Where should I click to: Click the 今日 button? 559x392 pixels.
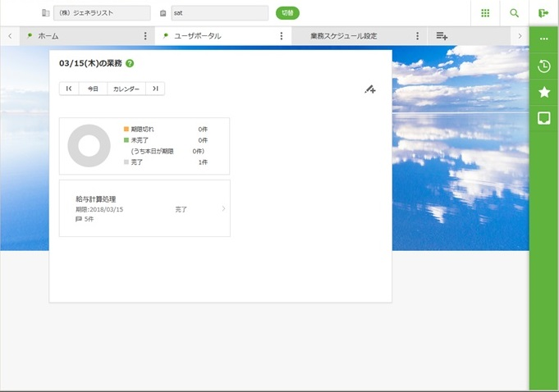(93, 89)
